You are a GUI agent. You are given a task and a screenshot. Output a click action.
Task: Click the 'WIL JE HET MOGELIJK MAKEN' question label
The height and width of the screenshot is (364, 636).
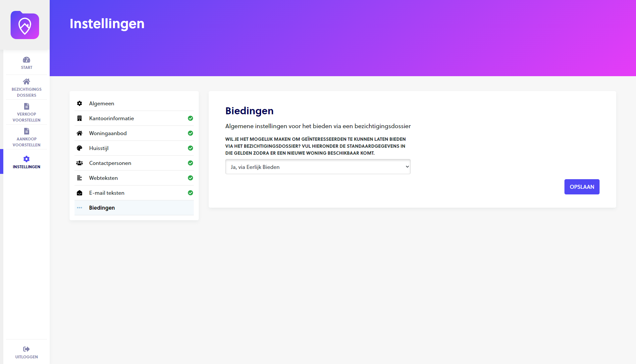315,146
